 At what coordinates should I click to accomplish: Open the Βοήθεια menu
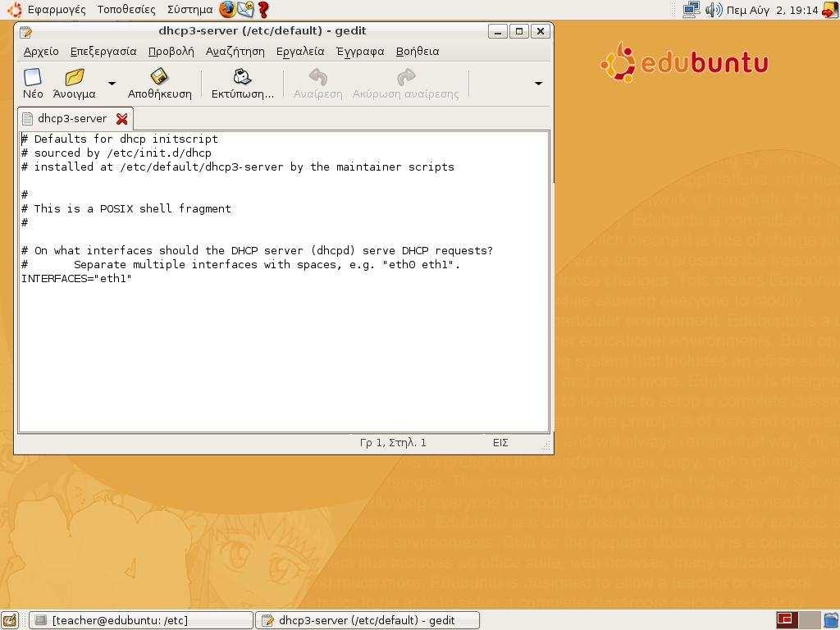[418, 52]
